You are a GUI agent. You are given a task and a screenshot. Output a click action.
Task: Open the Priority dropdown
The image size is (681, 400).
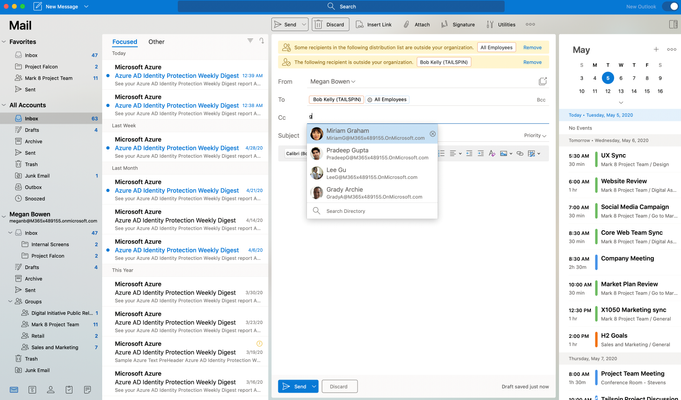click(x=535, y=136)
